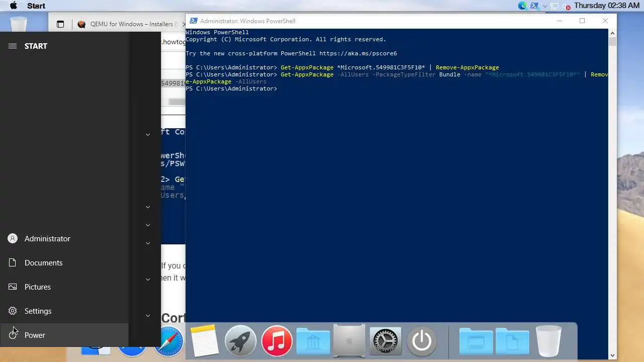Expand the third chevron in Start app list
This screenshot has height=362, width=644.
click(148, 225)
